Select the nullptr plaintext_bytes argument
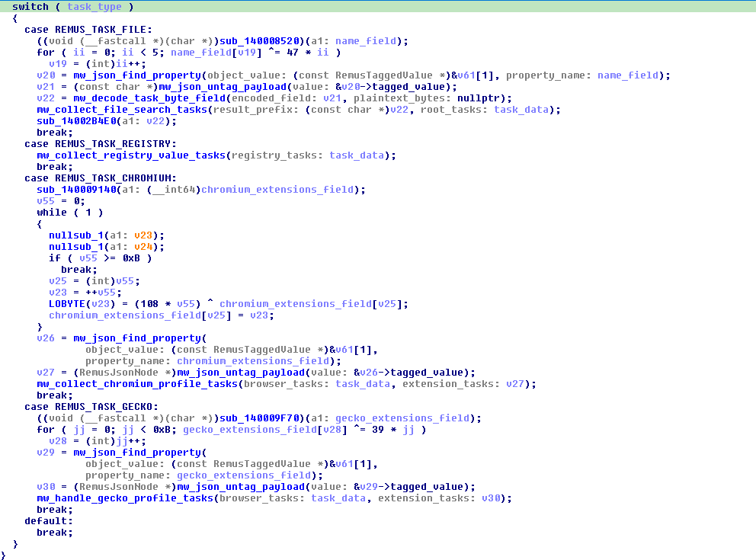756x560 pixels. pos(479,98)
